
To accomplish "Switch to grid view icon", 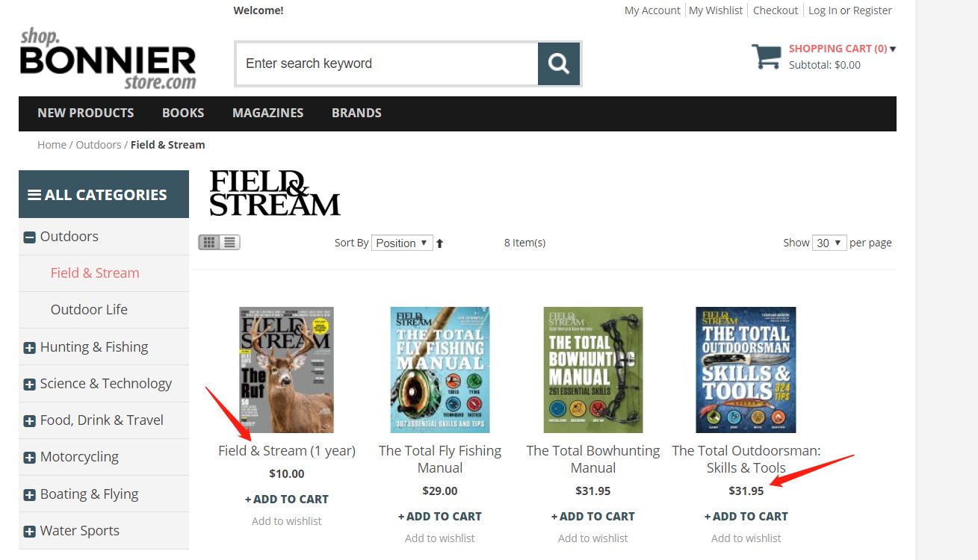I will pos(209,242).
